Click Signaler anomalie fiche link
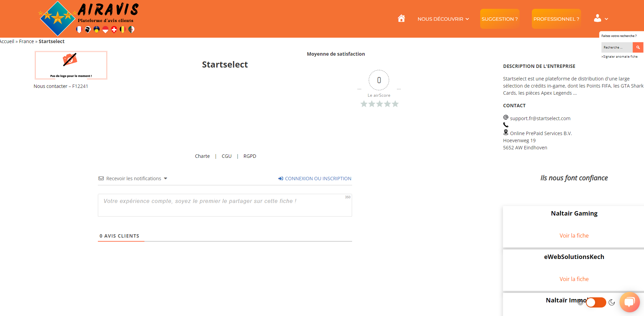 (x=620, y=57)
